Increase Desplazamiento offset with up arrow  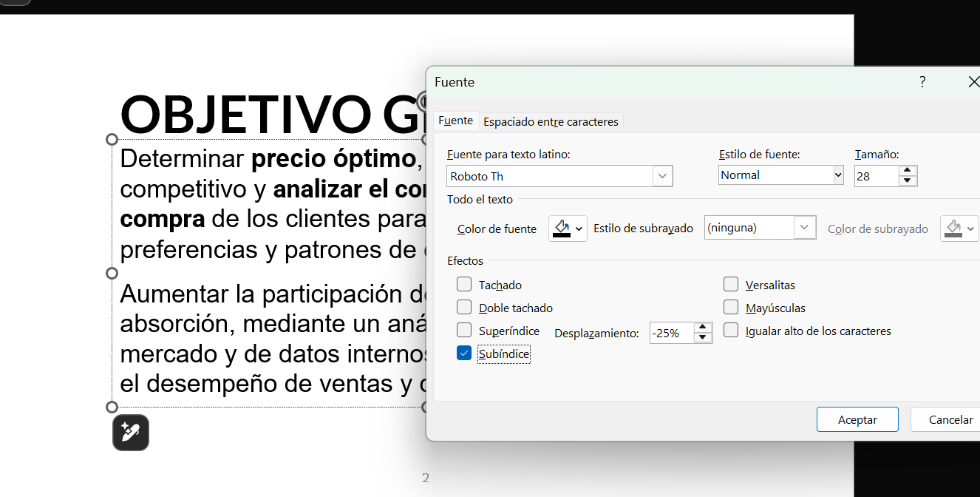click(703, 328)
